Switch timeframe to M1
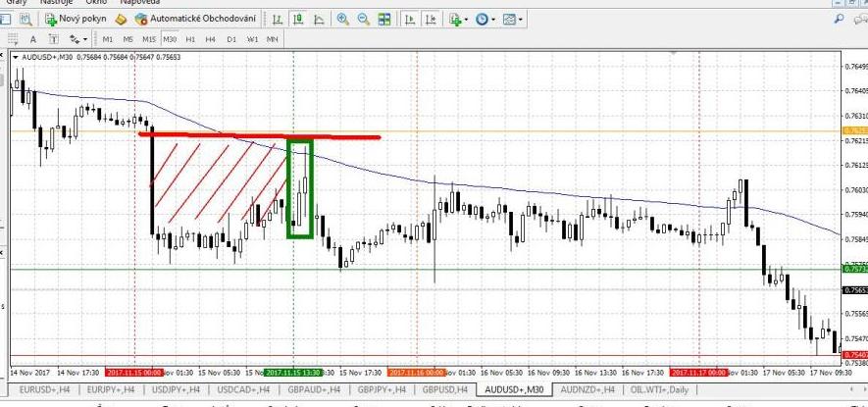Viewport: 868px width, 407px height. 107,39
